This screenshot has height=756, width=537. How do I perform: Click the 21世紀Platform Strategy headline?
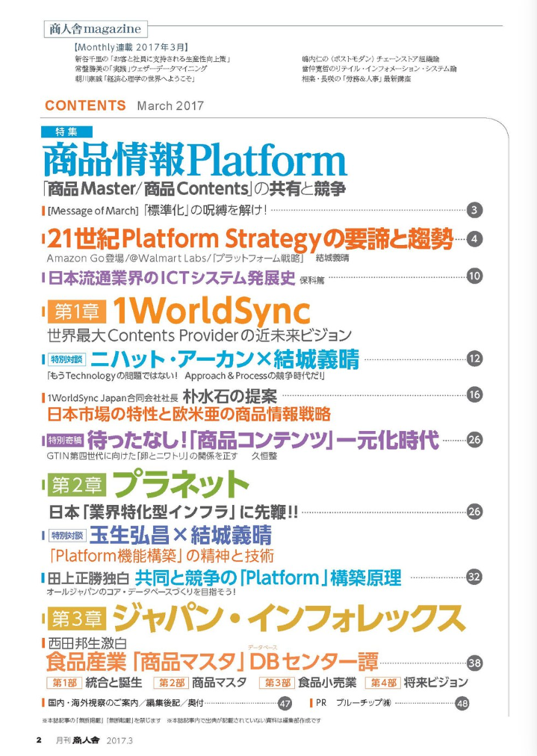pos(249,238)
